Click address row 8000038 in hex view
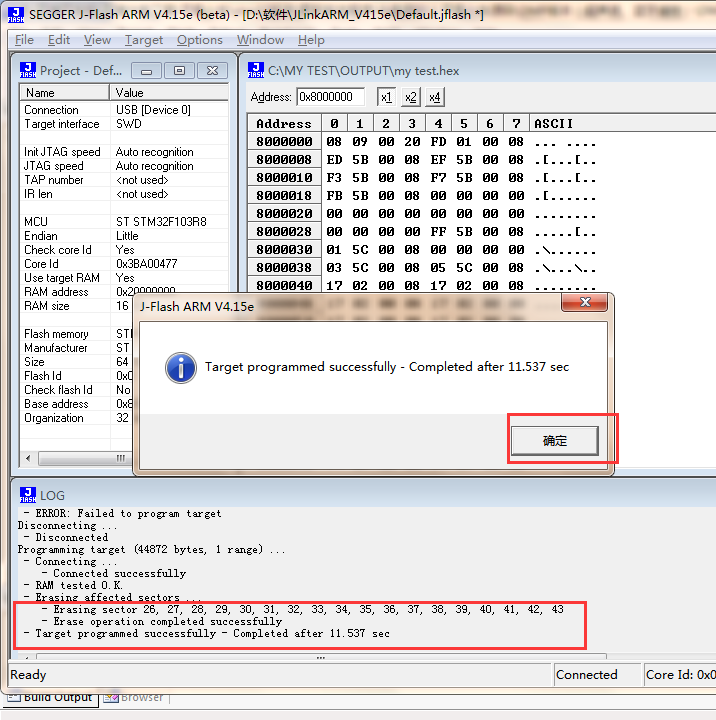Viewport: 716px width, 720px height. pyautogui.click(x=284, y=267)
